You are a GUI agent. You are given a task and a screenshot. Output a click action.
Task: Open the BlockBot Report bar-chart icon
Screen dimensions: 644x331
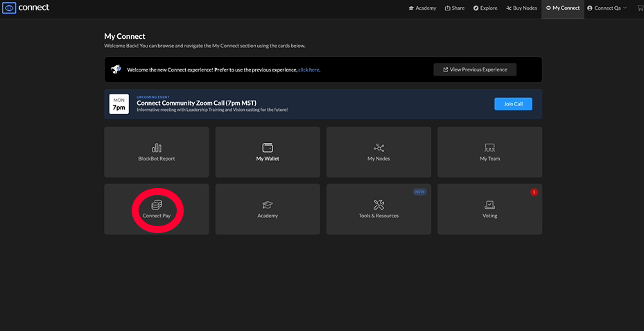click(157, 148)
